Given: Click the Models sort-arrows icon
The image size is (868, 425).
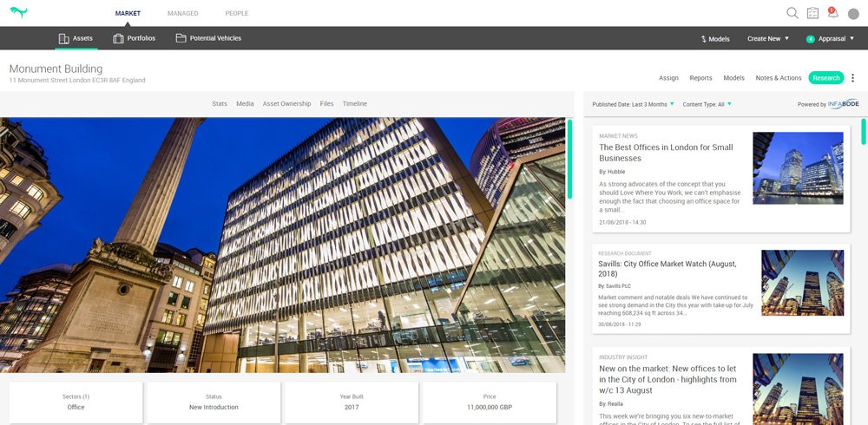Looking at the screenshot, I should coord(704,39).
